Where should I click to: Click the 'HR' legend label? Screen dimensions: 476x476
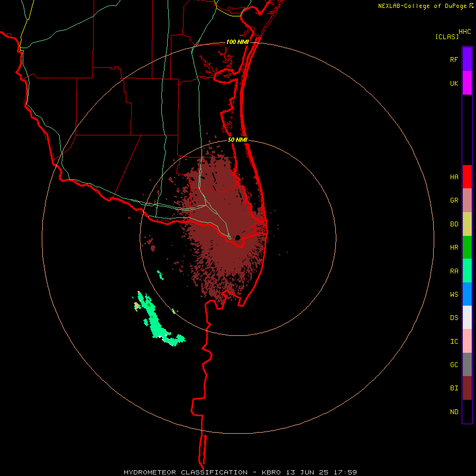(x=454, y=248)
